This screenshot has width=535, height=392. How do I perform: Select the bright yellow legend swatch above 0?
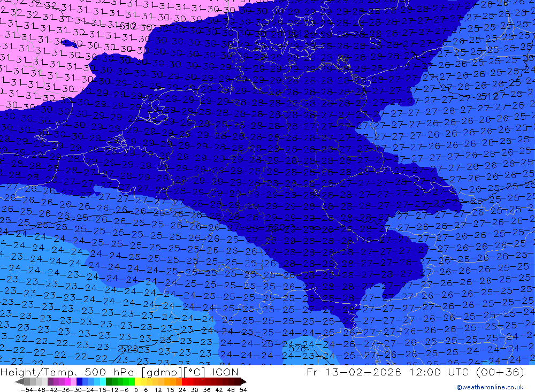(x=137, y=381)
